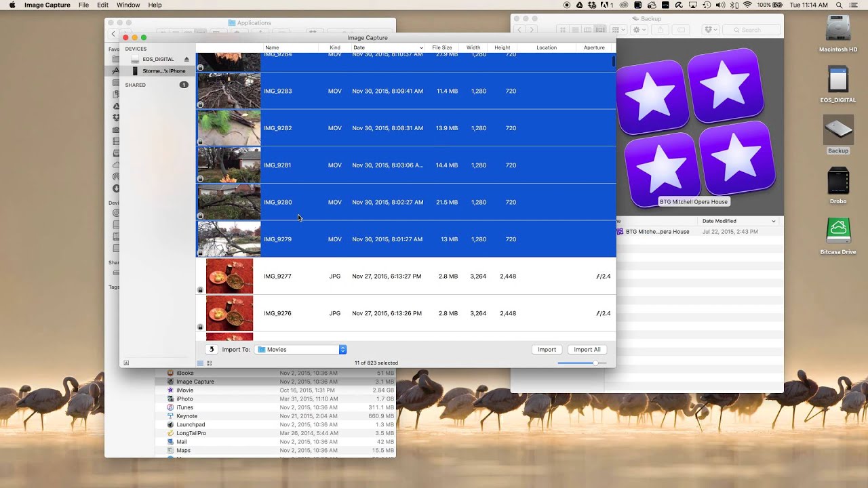The height and width of the screenshot is (488, 868).
Task: Open the File menu
Action: point(83,5)
